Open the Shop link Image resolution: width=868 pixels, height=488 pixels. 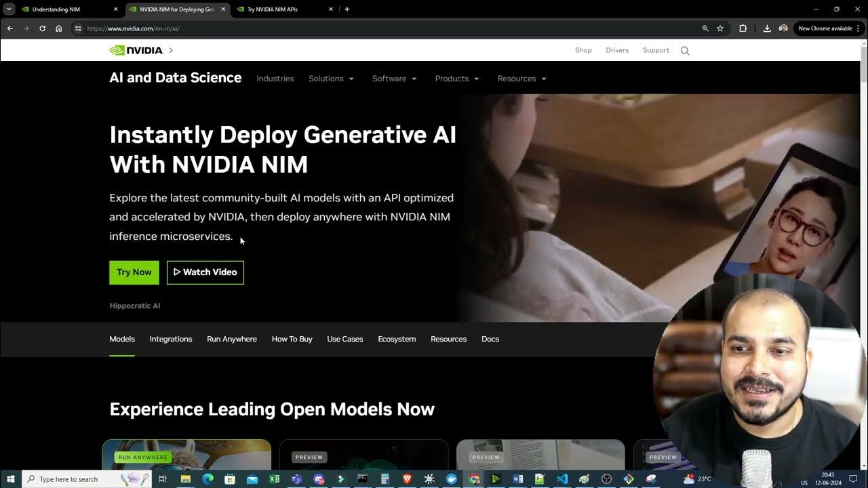coord(583,50)
